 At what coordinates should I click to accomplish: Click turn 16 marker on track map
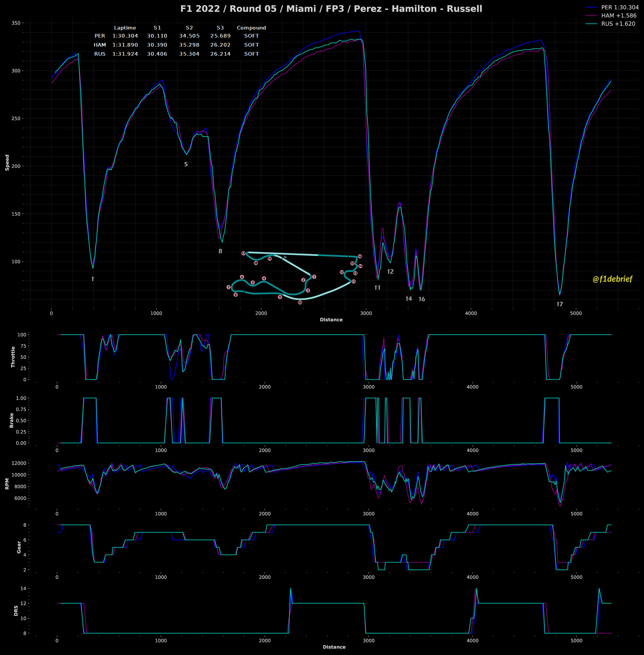click(360, 256)
